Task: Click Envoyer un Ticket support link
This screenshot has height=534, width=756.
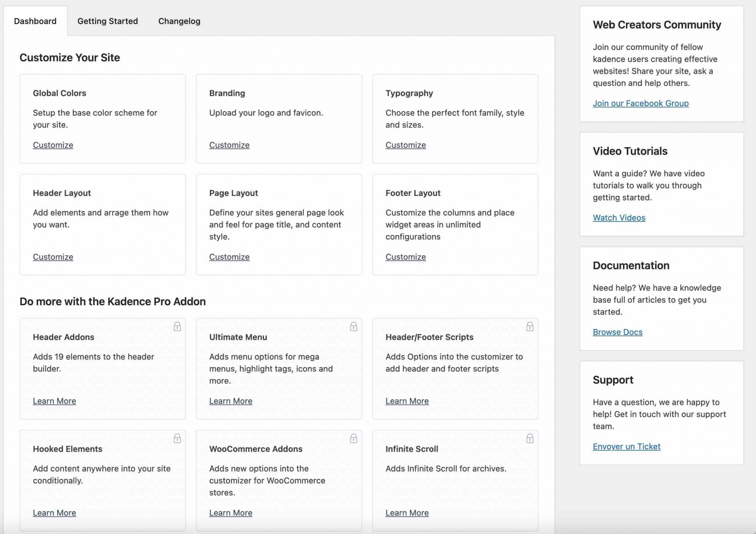Action: click(626, 447)
